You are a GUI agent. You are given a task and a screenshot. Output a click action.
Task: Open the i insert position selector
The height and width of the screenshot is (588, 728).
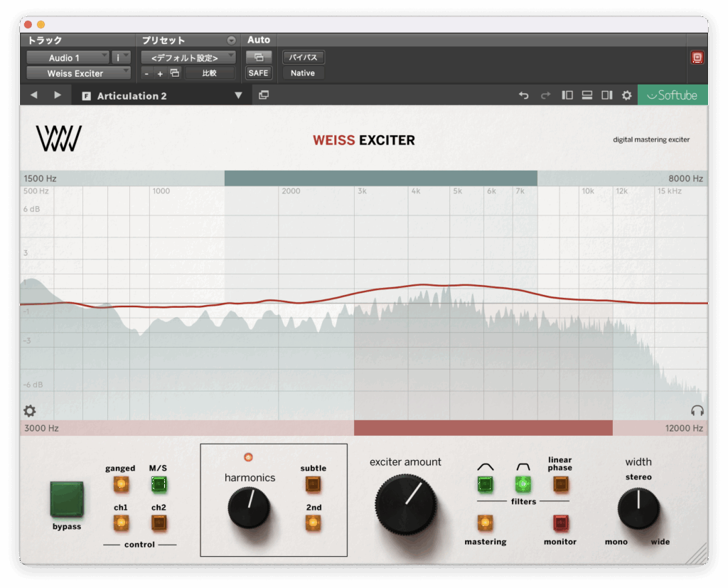121,58
